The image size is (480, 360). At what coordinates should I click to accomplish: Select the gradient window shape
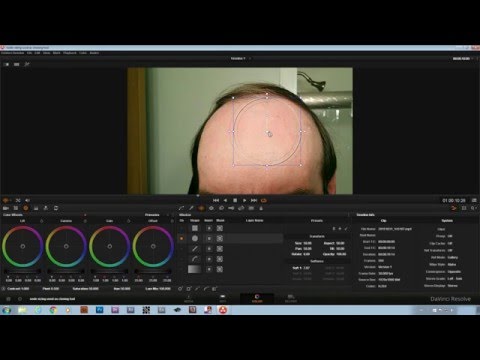coord(195,269)
